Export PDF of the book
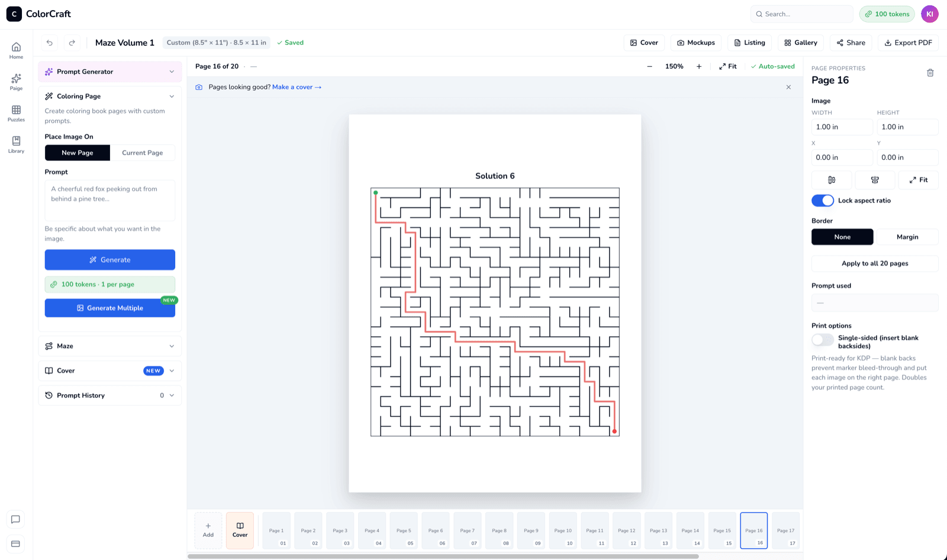The image size is (947, 560). tap(908, 43)
